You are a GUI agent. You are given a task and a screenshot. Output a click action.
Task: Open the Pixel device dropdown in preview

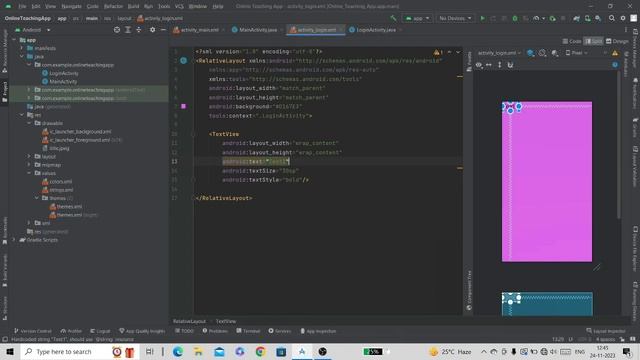coord(577,53)
